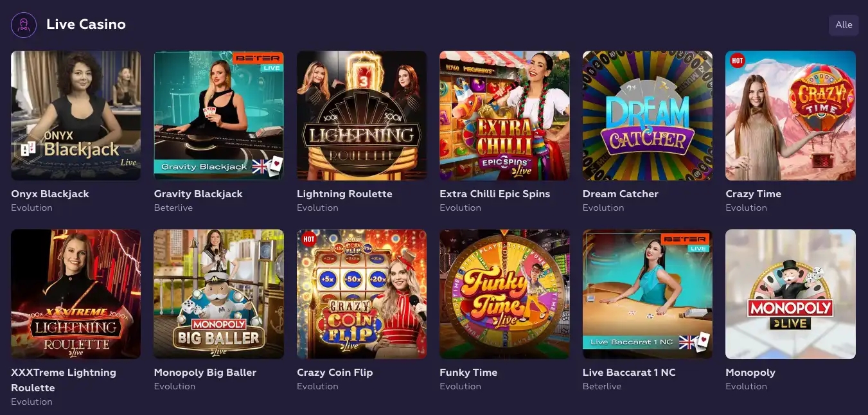Click the Alle button to view all
This screenshot has width=868, height=415.
[844, 25]
